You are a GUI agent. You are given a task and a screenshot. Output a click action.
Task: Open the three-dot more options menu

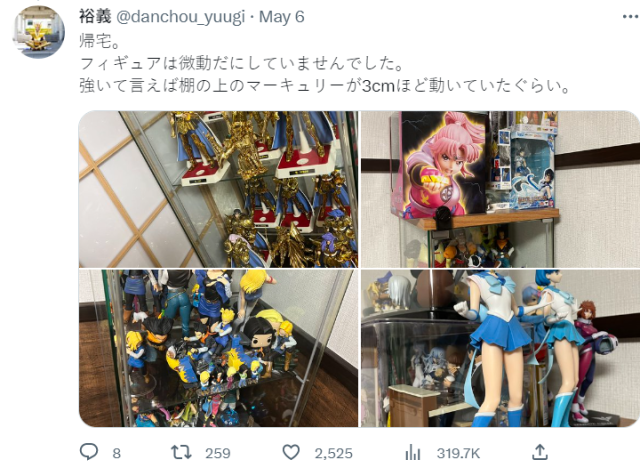pyautogui.click(x=631, y=17)
